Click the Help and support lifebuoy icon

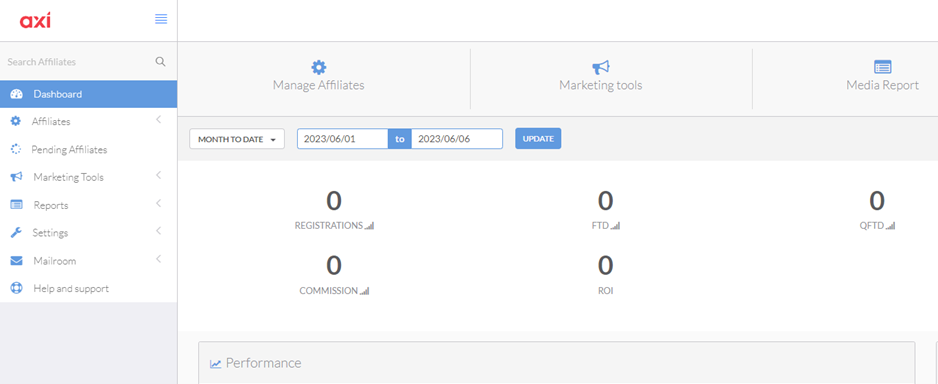pos(16,288)
